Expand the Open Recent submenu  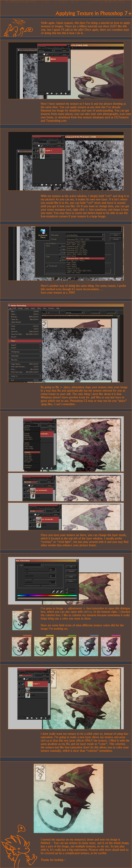(x=25, y=322)
